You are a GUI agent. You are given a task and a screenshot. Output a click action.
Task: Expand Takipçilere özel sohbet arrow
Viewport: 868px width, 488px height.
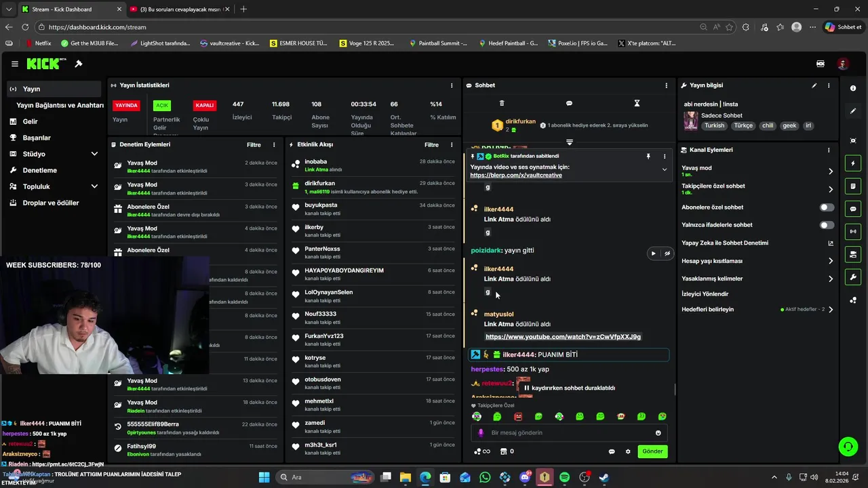tap(831, 189)
